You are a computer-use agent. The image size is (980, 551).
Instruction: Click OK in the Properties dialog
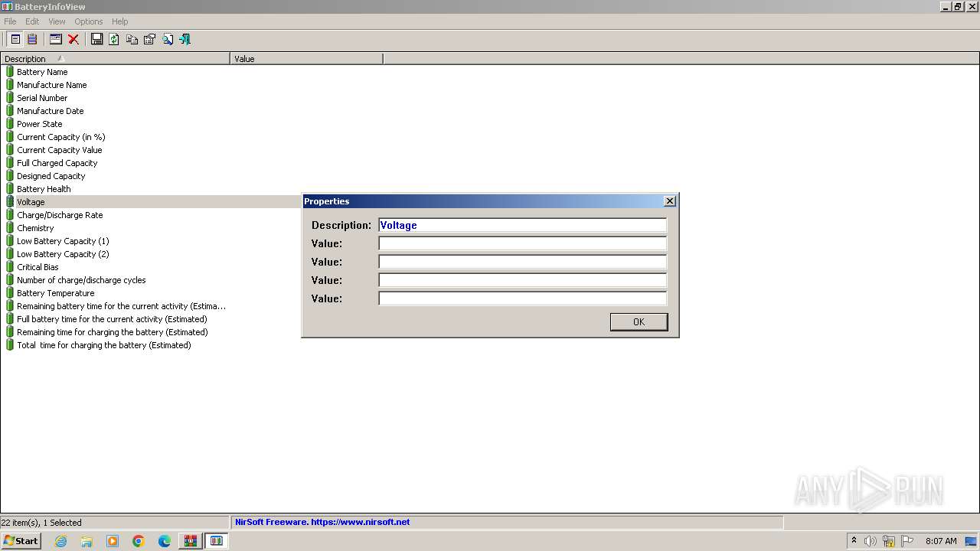[639, 322]
